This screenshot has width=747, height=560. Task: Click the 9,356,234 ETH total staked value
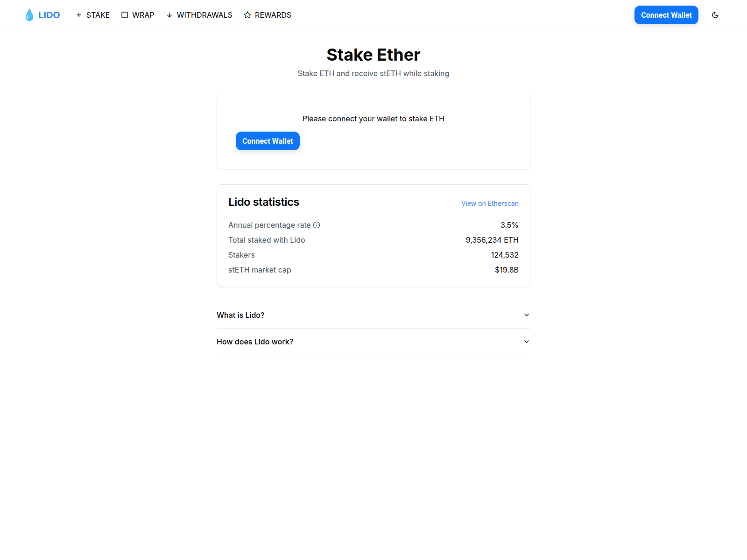[492, 240]
